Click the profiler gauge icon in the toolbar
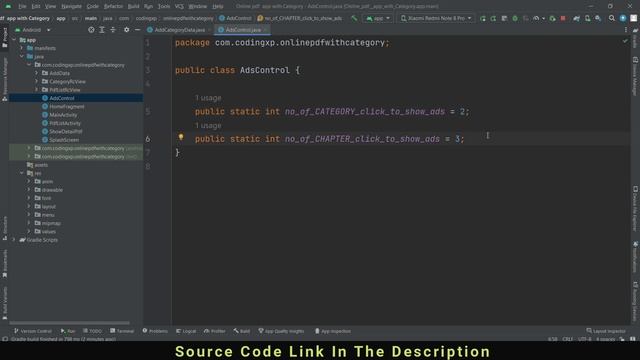This screenshot has width=640, height=360. coord(537,18)
